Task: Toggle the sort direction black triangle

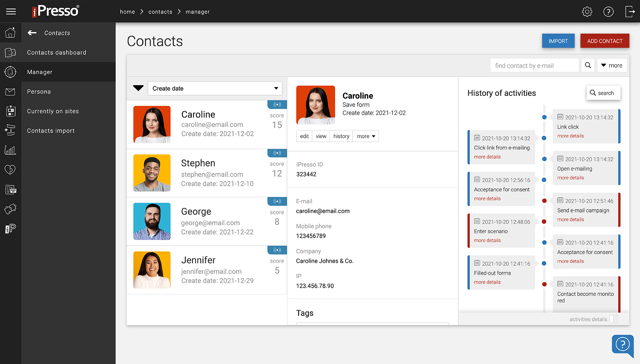Action: (x=138, y=88)
